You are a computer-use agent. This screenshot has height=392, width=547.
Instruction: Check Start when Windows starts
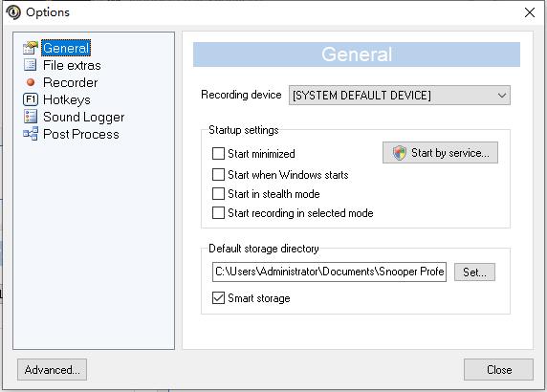tap(218, 174)
